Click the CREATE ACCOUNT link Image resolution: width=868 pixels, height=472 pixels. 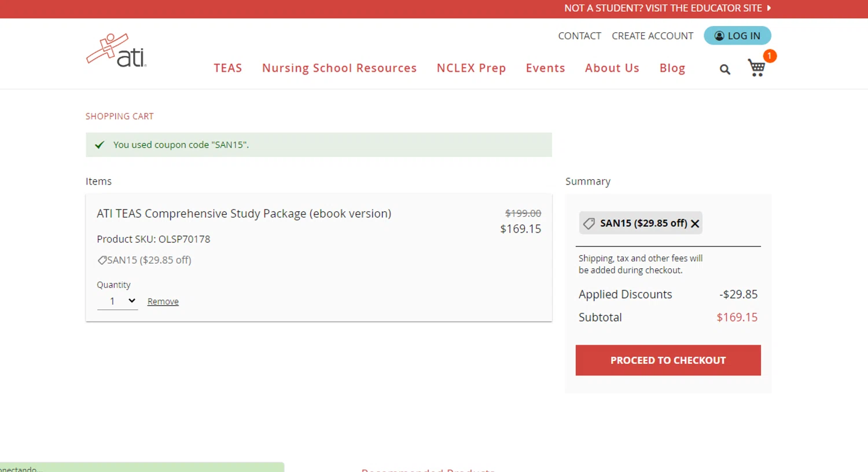coord(652,36)
